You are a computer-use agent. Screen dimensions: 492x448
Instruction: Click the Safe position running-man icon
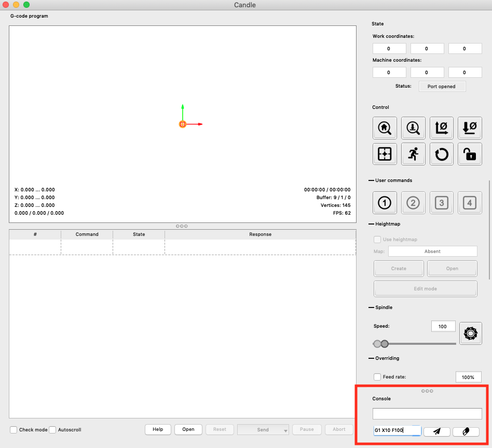[x=413, y=154]
